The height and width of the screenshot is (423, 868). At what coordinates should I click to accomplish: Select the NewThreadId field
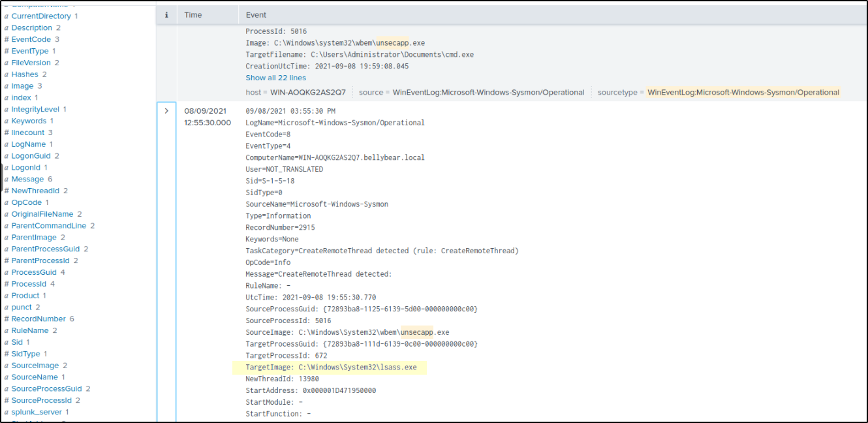tap(35, 191)
